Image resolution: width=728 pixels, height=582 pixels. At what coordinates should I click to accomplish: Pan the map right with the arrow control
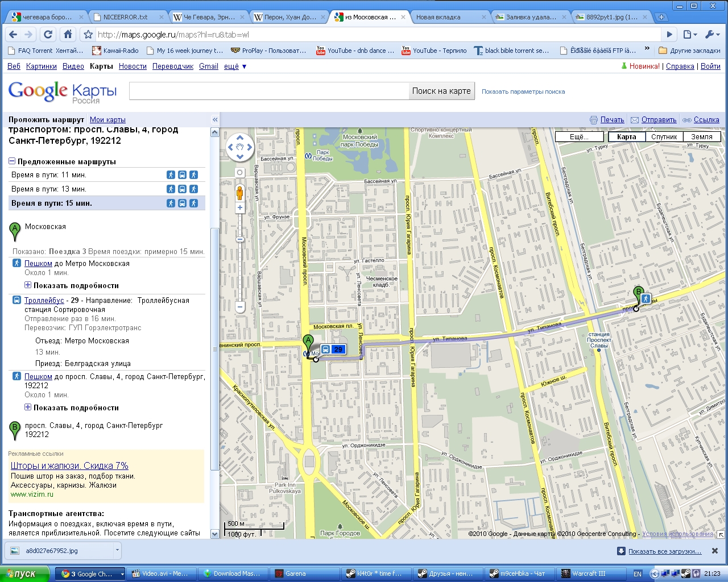[x=250, y=147]
